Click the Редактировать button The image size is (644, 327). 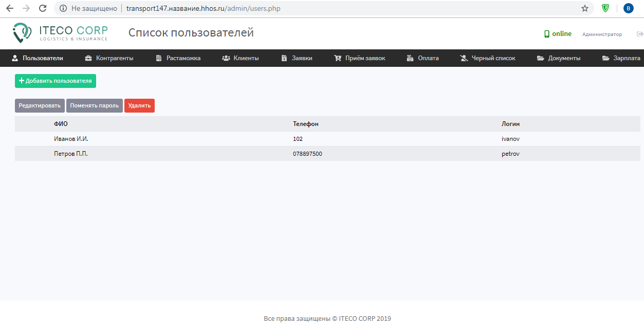point(40,105)
